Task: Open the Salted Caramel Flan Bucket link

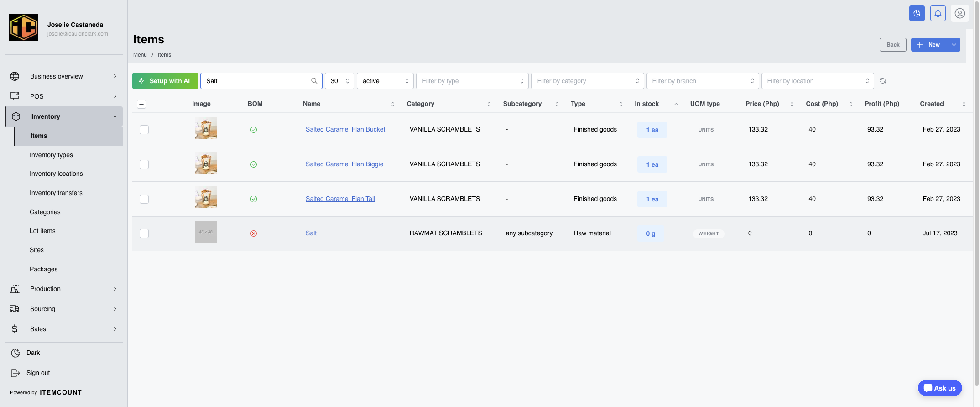Action: (345, 129)
